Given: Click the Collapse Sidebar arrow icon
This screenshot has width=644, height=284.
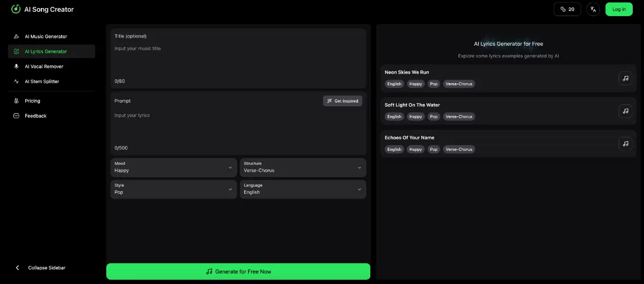Looking at the screenshot, I should 17,268.
